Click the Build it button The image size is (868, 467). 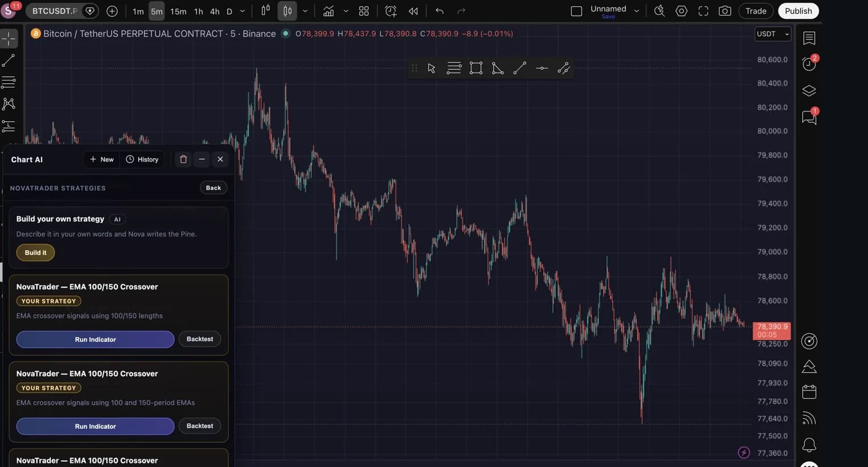tap(35, 252)
